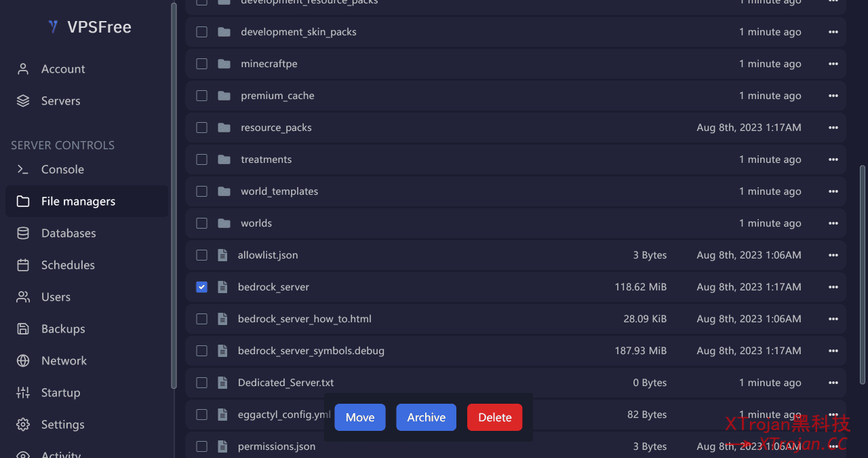The width and height of the screenshot is (868, 458).
Task: Click the Backups save-disk icon
Action: tap(23, 329)
